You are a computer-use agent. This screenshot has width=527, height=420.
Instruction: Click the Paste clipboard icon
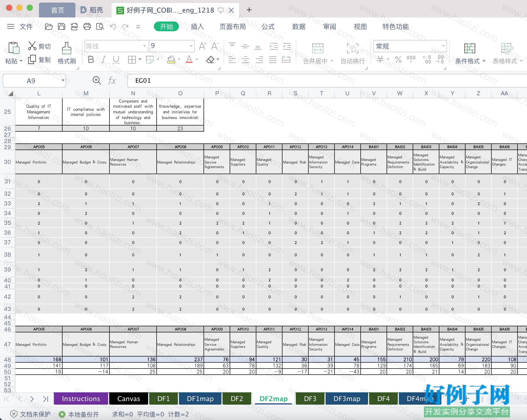[x=14, y=48]
